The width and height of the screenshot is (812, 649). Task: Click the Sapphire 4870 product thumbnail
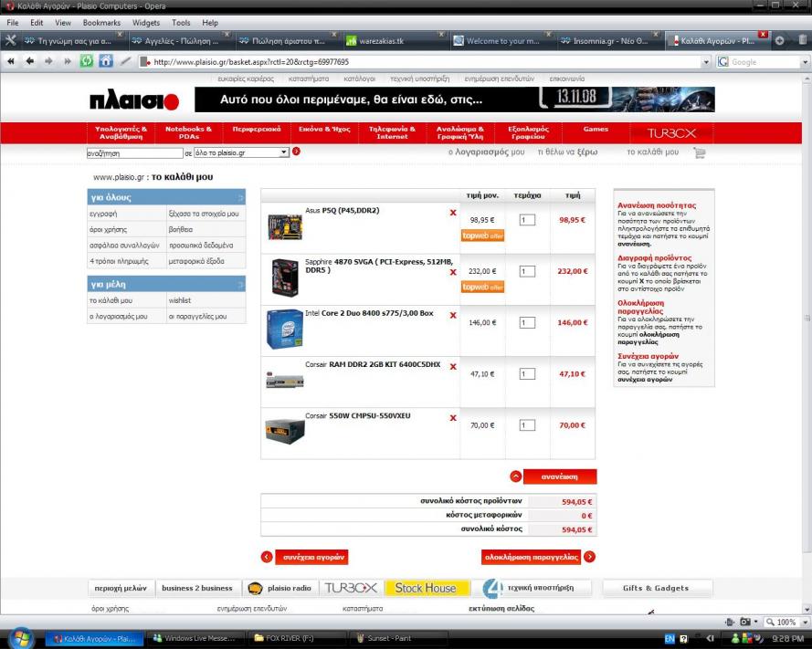click(285, 277)
